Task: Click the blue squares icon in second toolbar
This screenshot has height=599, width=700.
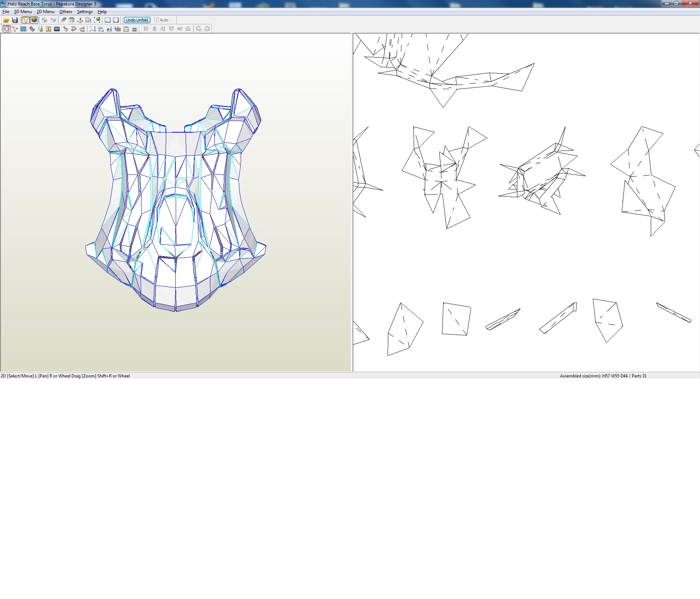Action: pyautogui.click(x=101, y=29)
